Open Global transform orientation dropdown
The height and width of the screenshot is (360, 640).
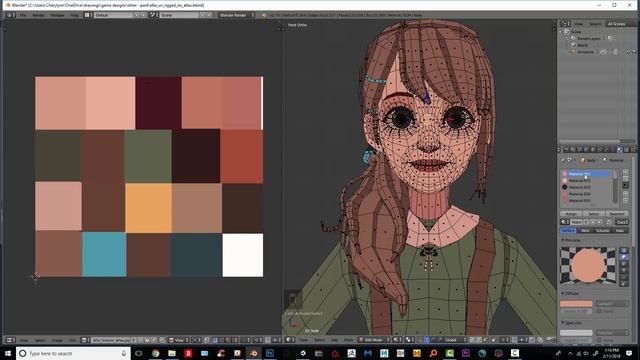point(452,340)
